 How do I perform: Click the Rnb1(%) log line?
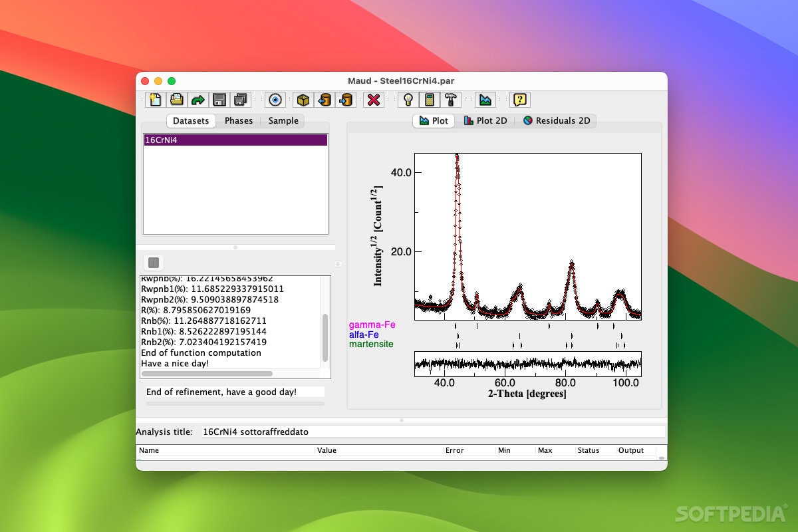coord(203,331)
